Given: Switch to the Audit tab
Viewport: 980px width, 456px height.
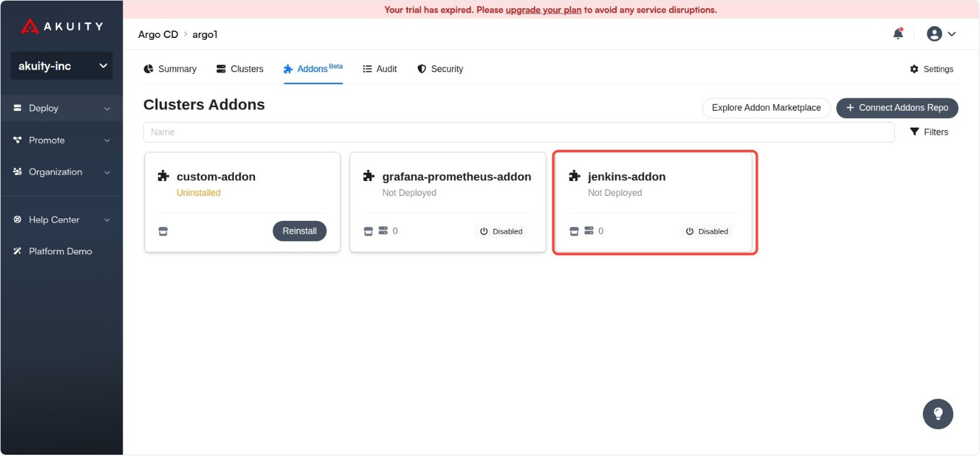Looking at the screenshot, I should [380, 69].
